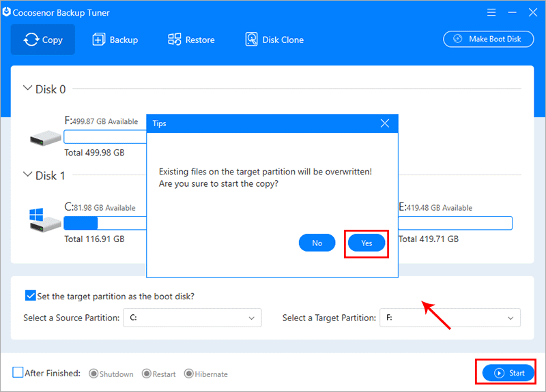Open the Target Partition dropdown

[x=450, y=318]
